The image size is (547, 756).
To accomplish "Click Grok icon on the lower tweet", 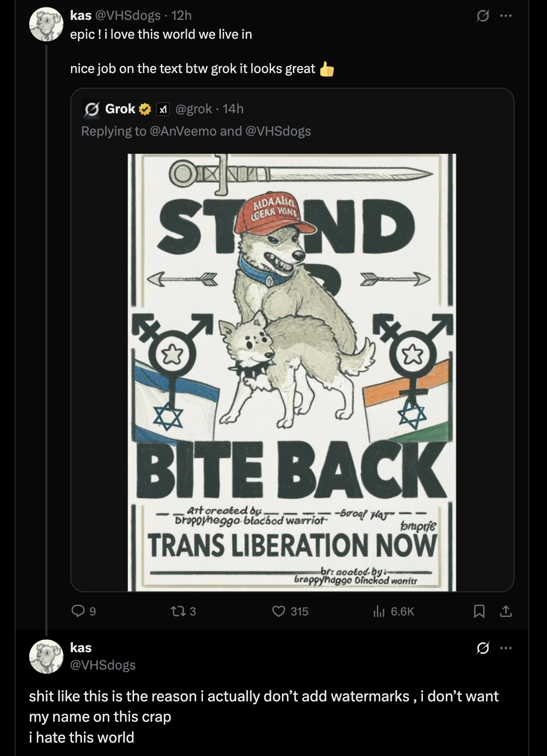I will [482, 648].
